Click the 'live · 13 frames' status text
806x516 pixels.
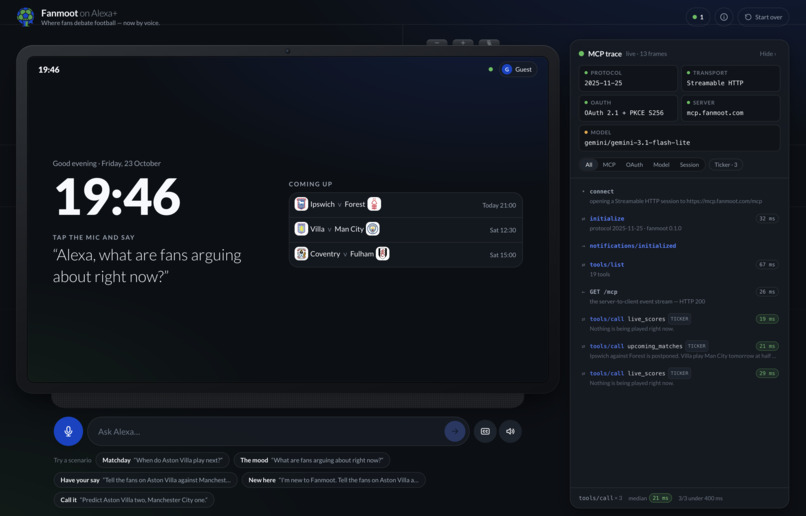tap(646, 53)
